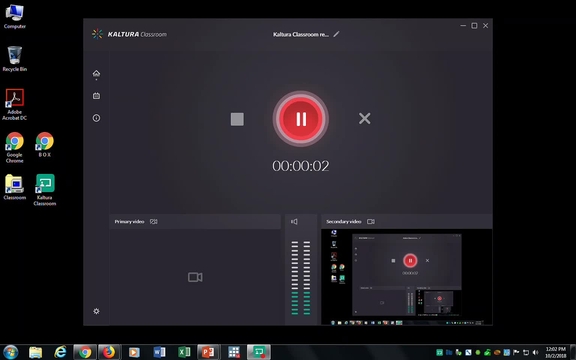Select the Computer desktop icon
576x360 pixels.
15,16
